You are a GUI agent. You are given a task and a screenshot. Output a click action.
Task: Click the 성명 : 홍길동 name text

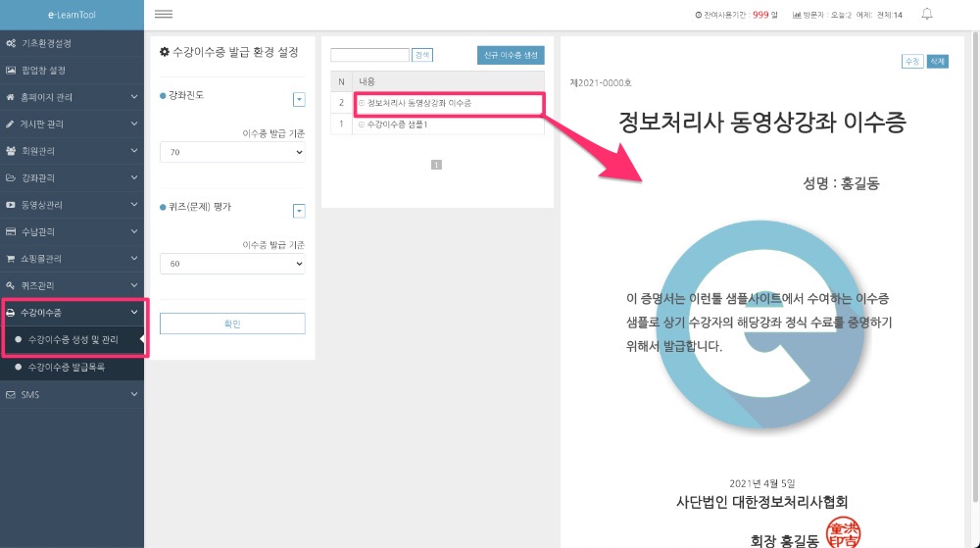[841, 183]
